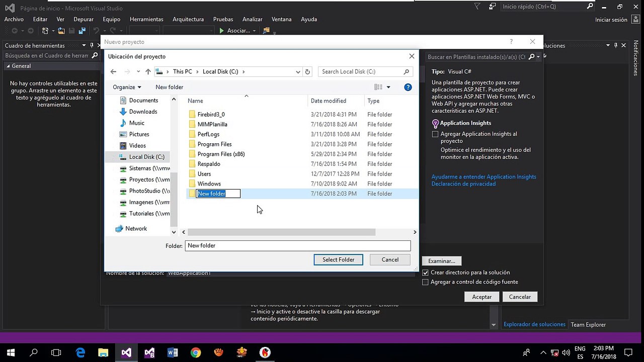Click the Application Insights lightbulb icon
644x362 pixels.
pyautogui.click(x=436, y=123)
